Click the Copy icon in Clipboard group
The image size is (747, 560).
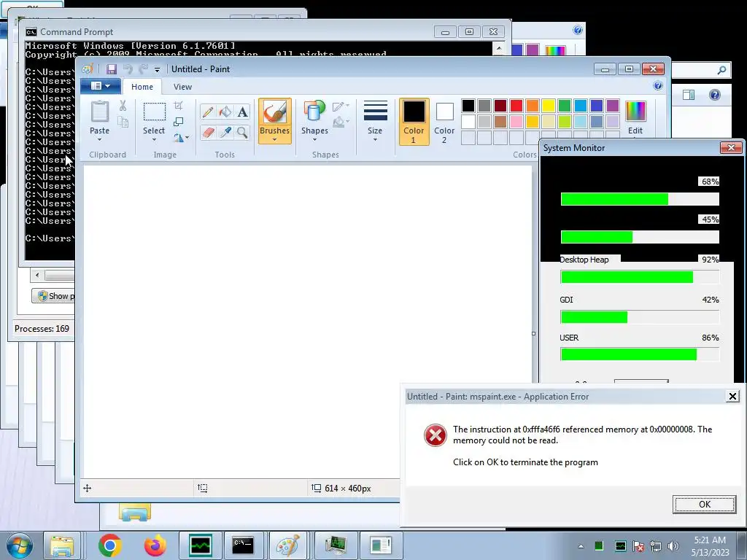[x=123, y=122]
